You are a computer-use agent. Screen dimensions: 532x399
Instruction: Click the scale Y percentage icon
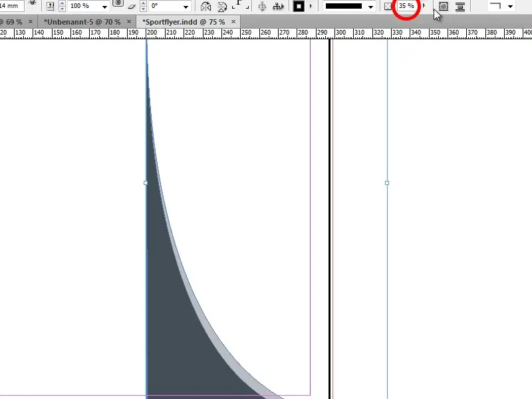[51, 6]
